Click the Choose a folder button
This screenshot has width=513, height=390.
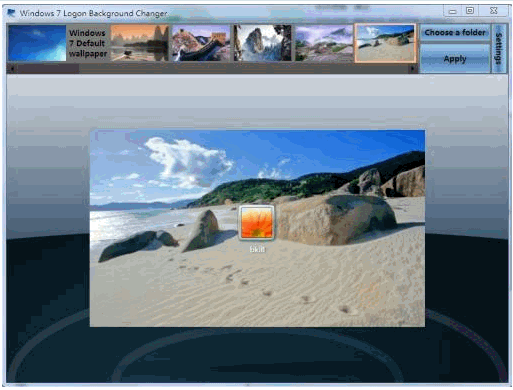[455, 33]
